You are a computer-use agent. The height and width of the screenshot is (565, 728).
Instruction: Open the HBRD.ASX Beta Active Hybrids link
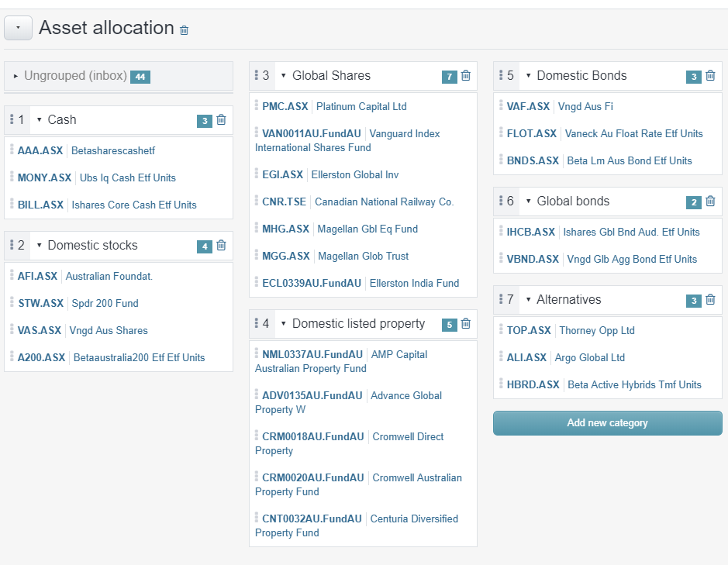click(531, 384)
